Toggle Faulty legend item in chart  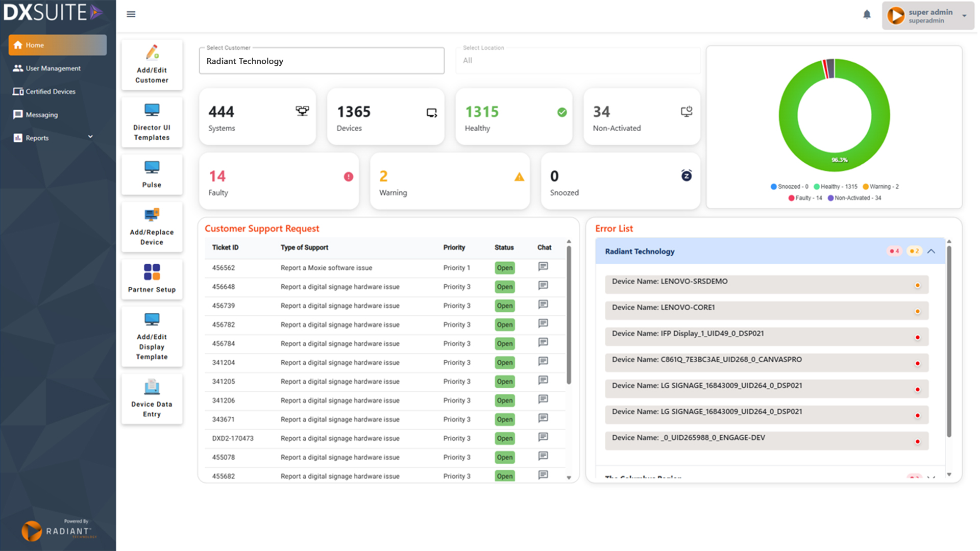805,198
